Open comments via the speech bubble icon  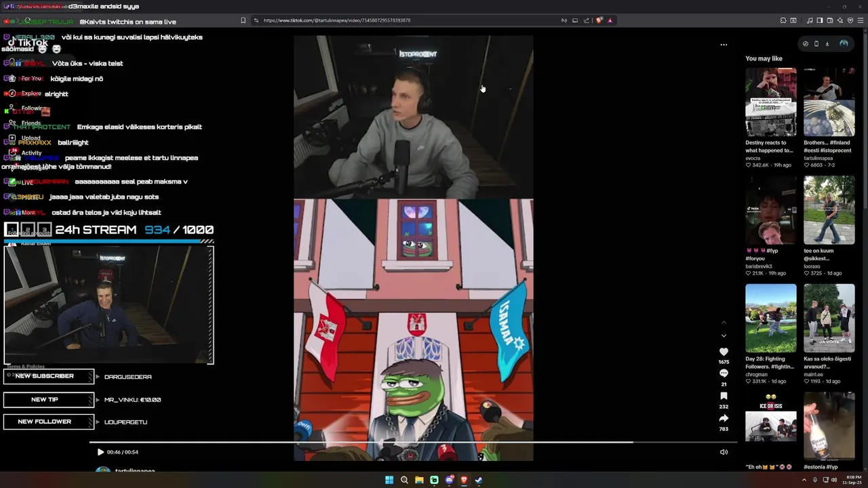(x=724, y=373)
